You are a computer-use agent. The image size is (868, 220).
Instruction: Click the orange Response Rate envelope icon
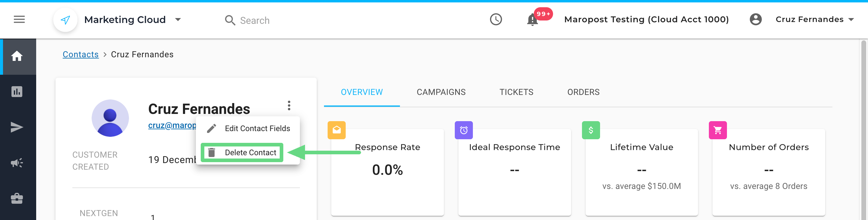(337, 130)
